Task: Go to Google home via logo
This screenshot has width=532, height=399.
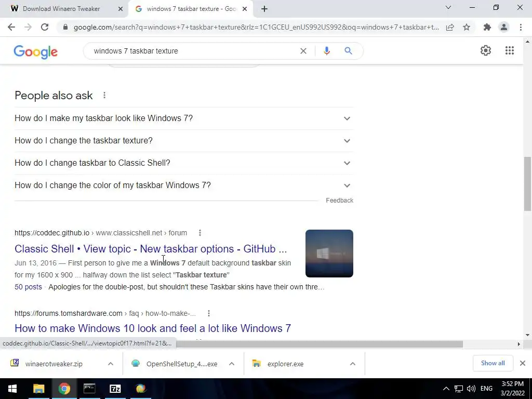Action: [36, 52]
